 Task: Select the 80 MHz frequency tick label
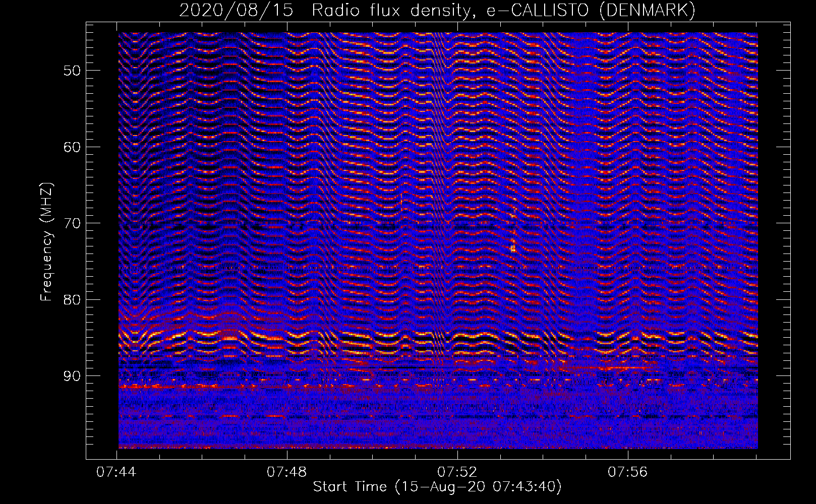[x=72, y=299]
